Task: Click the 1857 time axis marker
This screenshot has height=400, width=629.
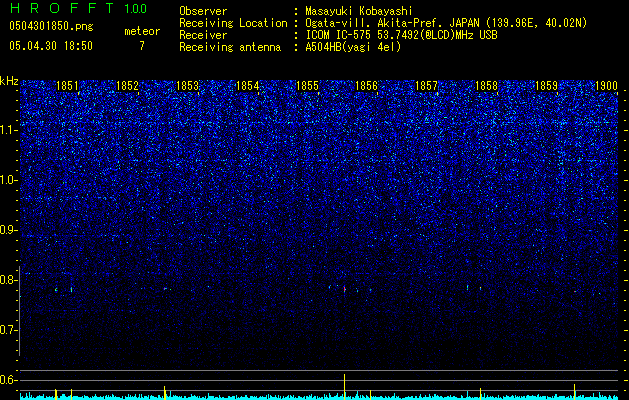Action: tap(426, 86)
